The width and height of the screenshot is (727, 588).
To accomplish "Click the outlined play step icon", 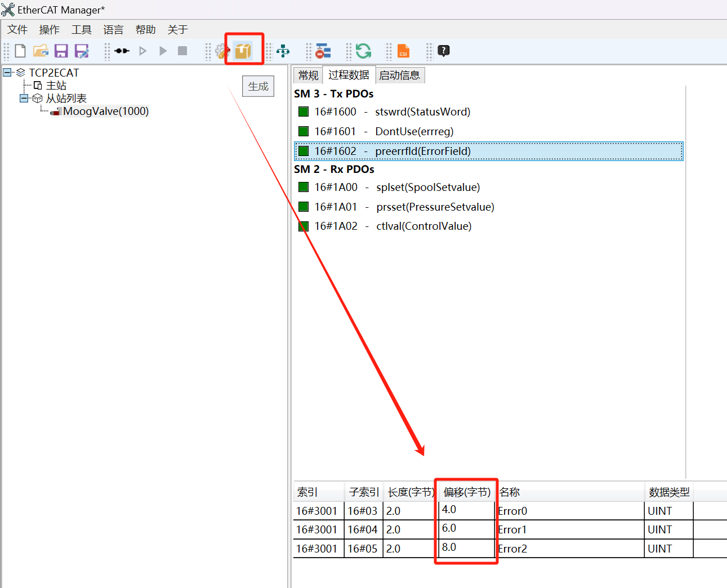I will click(143, 51).
